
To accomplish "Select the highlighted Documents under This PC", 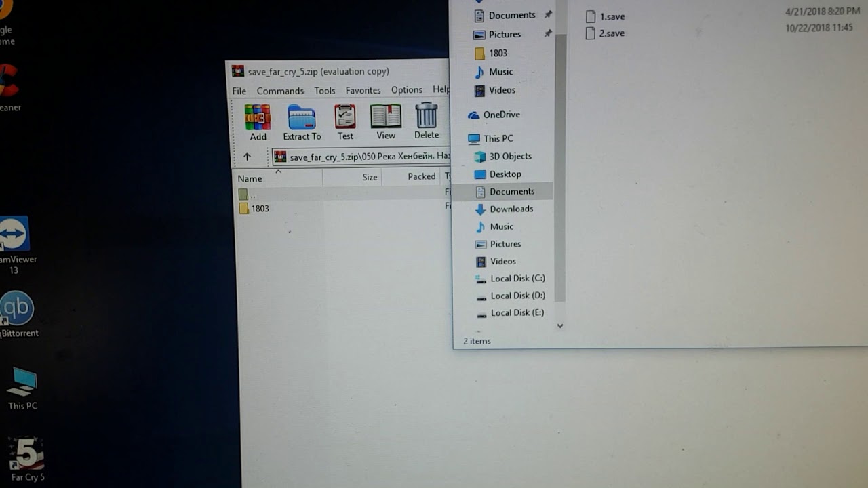I will click(x=502, y=192).
